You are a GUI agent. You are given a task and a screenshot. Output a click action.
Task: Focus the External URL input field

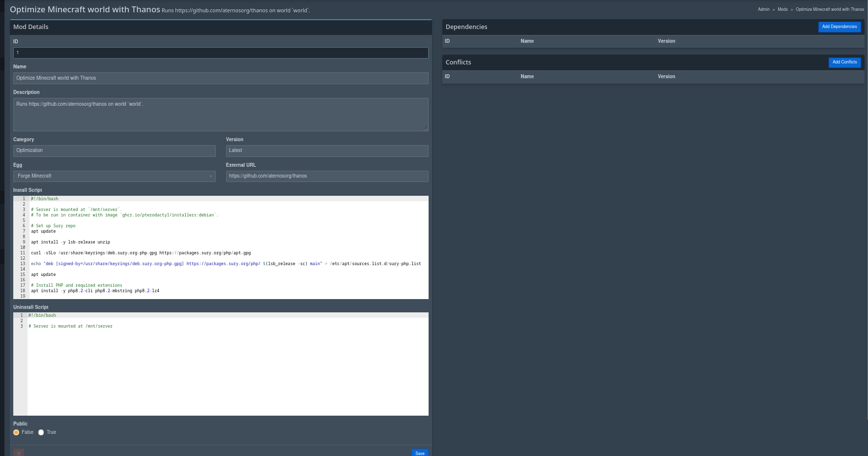tap(327, 176)
